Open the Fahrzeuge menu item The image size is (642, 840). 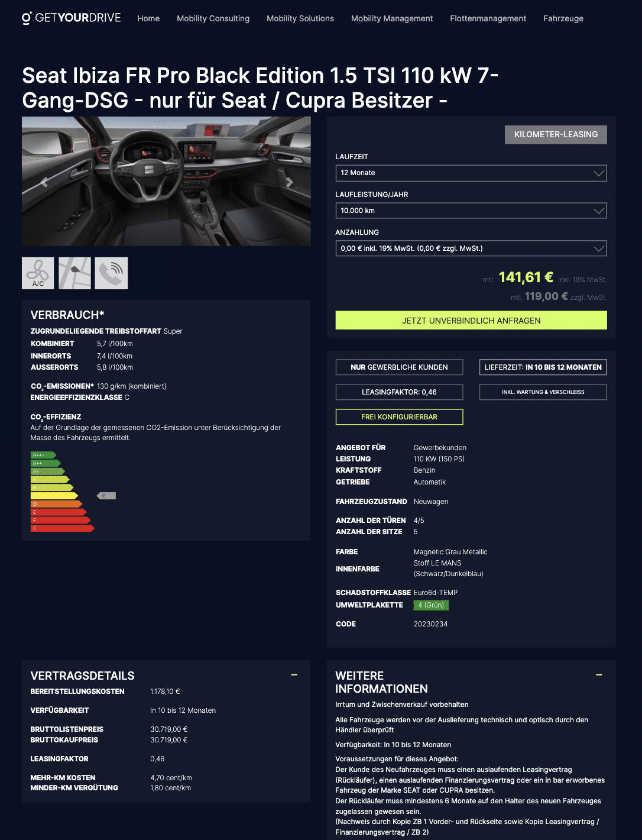[x=563, y=18]
